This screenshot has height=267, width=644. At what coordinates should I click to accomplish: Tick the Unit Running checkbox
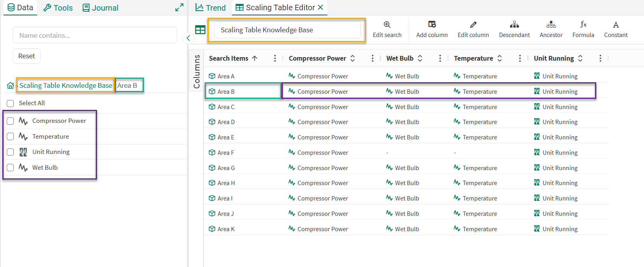point(10,152)
